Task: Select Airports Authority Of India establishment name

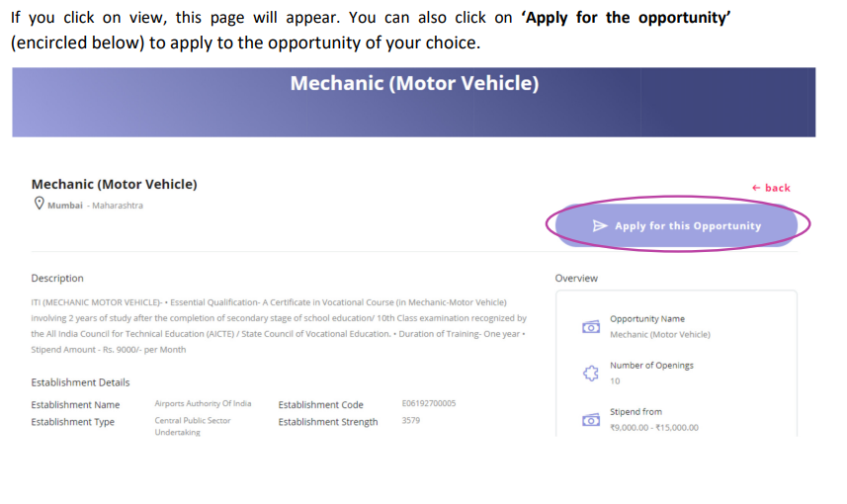Action: (x=203, y=403)
